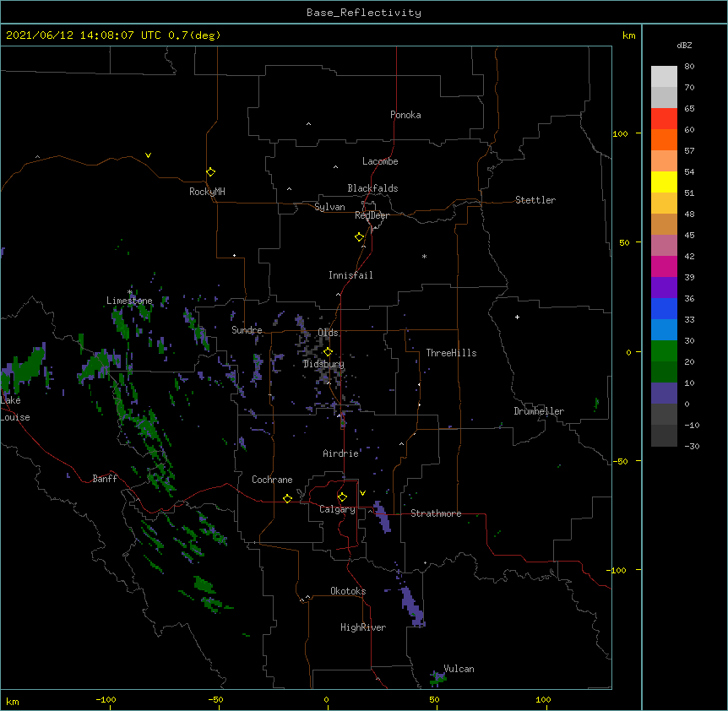Select the red 65 dBZ color swatch
This screenshot has width=728, height=711.
click(664, 118)
